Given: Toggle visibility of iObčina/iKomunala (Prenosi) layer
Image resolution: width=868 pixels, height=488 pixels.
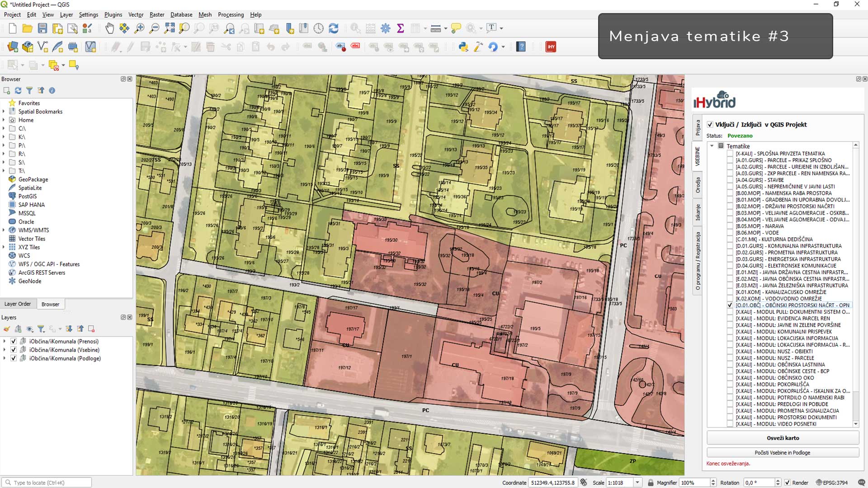Looking at the screenshot, I should tap(14, 341).
